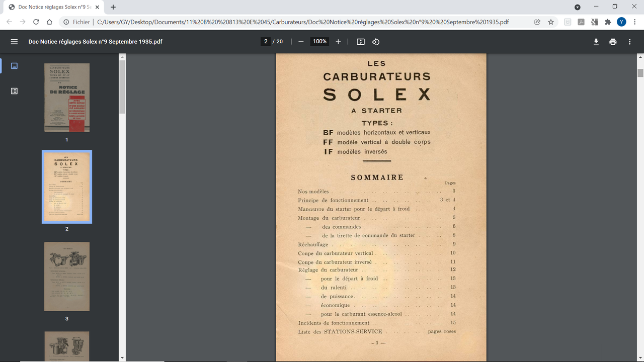
Task: Close the Doc Notice réglages Solex tab
Action: (x=98, y=7)
